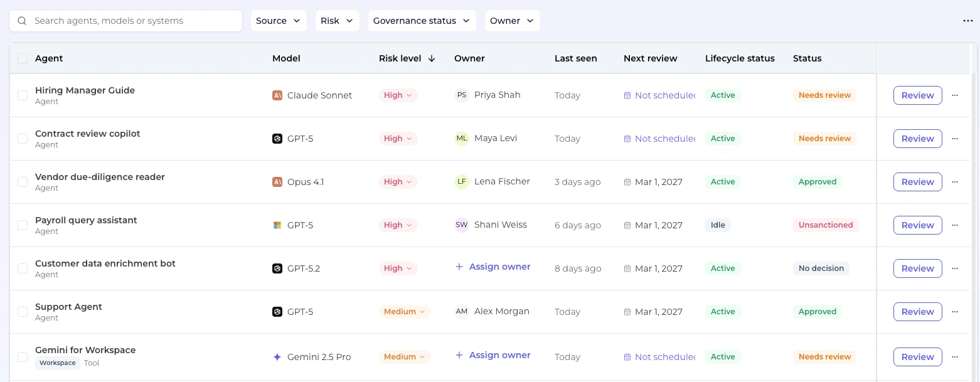This screenshot has width=980, height=382.
Task: Review the Contract review copilot agent
Action: point(918,139)
